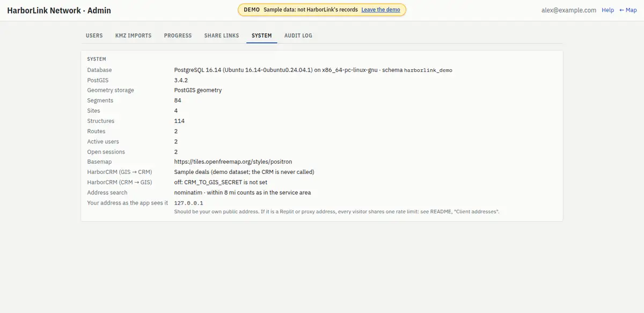This screenshot has width=644, height=313.
Task: Click the alex@example.com account label
Action: point(570,10)
